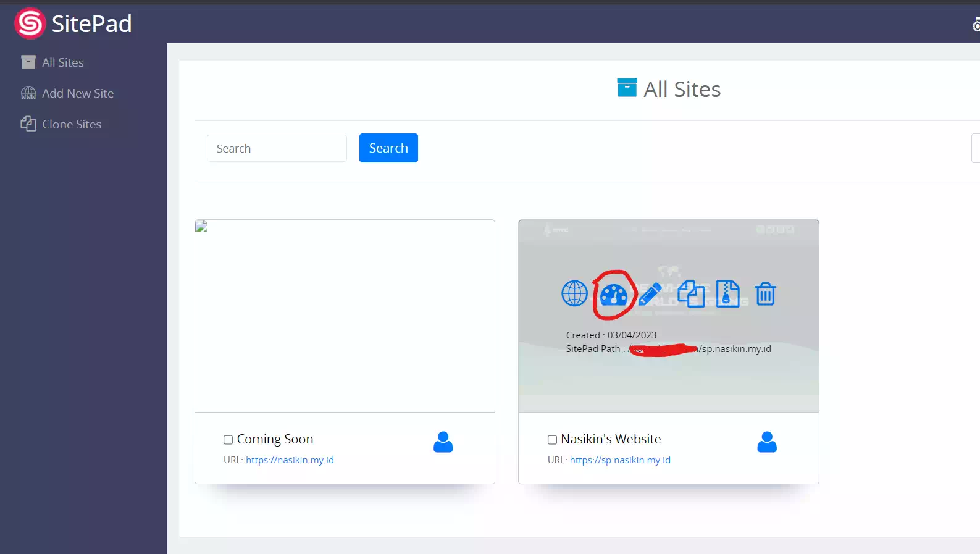Visit site via the globe icon

[574, 293]
